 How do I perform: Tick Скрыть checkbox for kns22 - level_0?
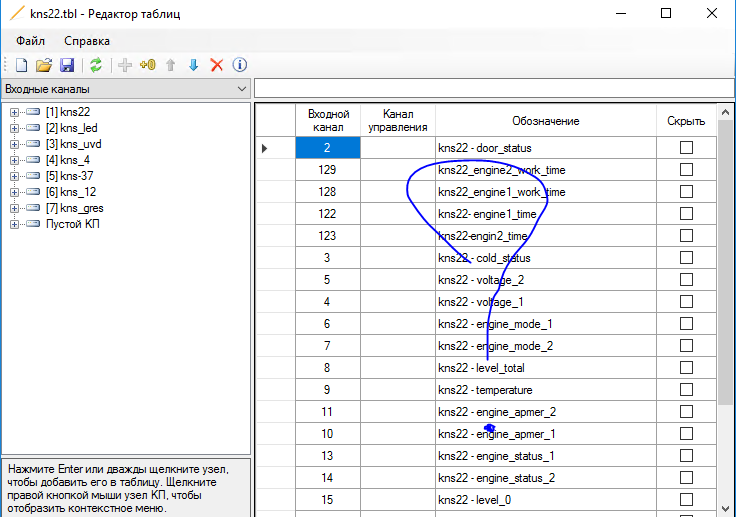pos(686,500)
